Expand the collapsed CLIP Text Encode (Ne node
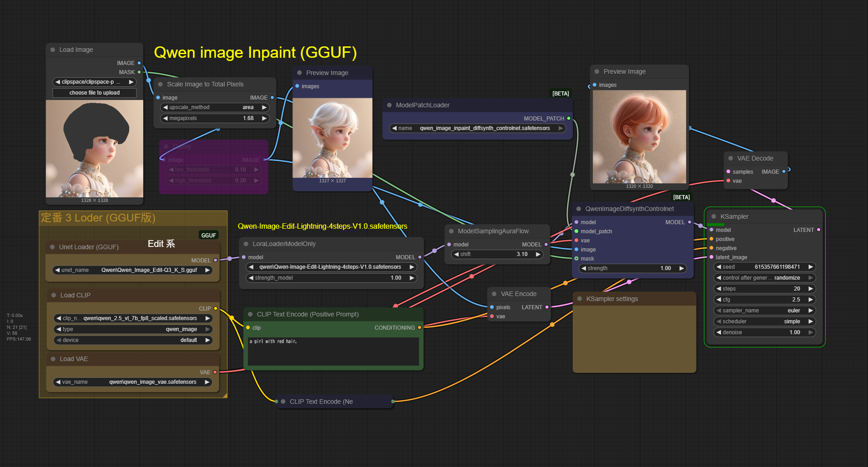The image size is (868, 467). pyautogui.click(x=283, y=402)
